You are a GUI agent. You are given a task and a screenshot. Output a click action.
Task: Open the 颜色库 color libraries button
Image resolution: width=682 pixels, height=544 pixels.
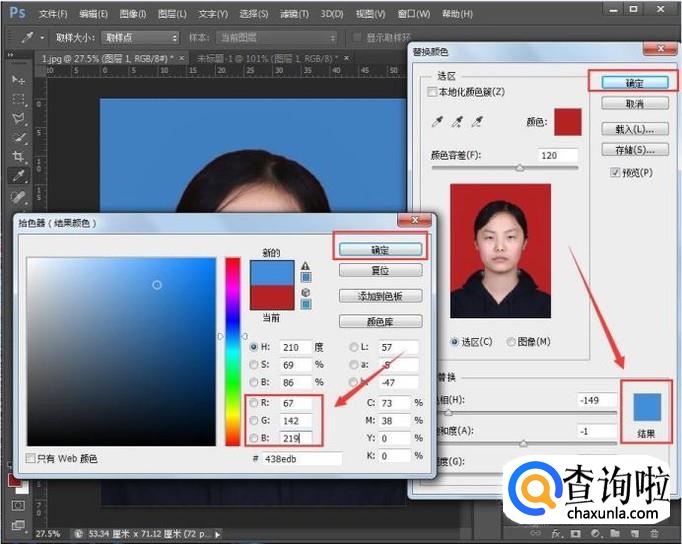(x=380, y=322)
